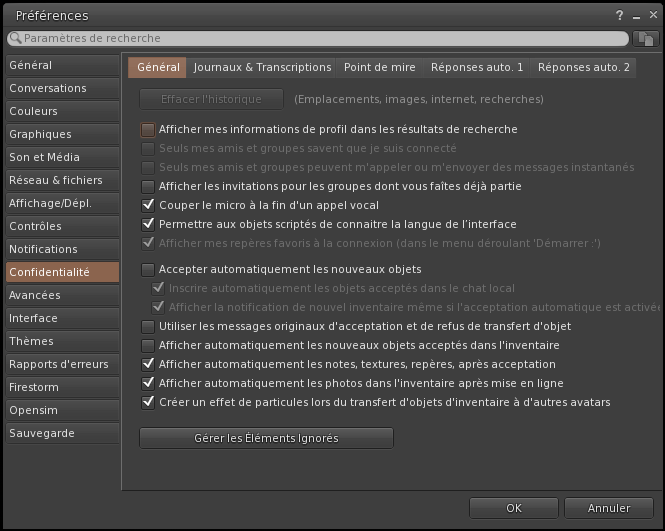Toggle particle effect on inventory transfer
Viewport: 665px width, 531px height.
tap(148, 402)
